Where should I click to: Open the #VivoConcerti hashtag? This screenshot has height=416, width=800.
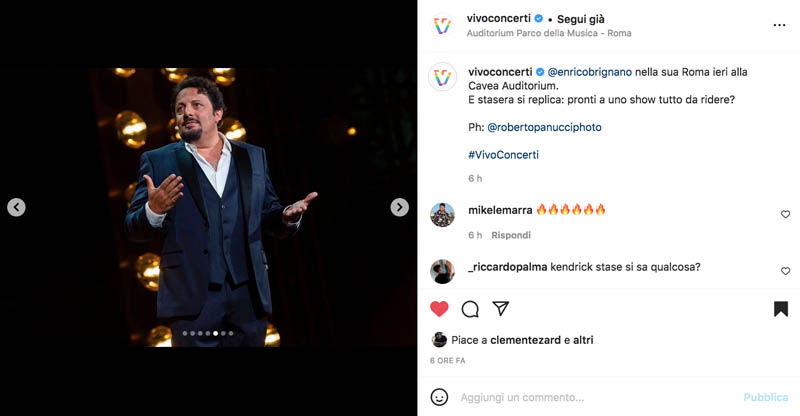[504, 155]
